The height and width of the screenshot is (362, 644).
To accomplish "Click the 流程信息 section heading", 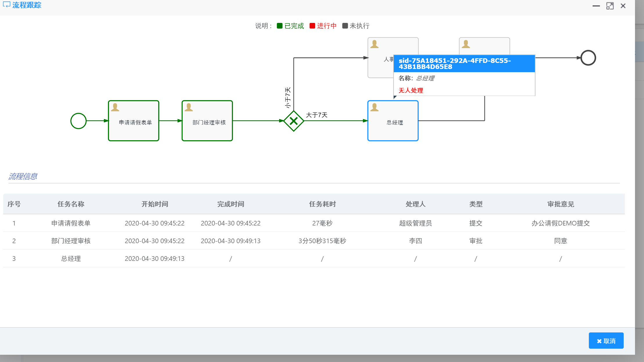I will click(x=23, y=176).
